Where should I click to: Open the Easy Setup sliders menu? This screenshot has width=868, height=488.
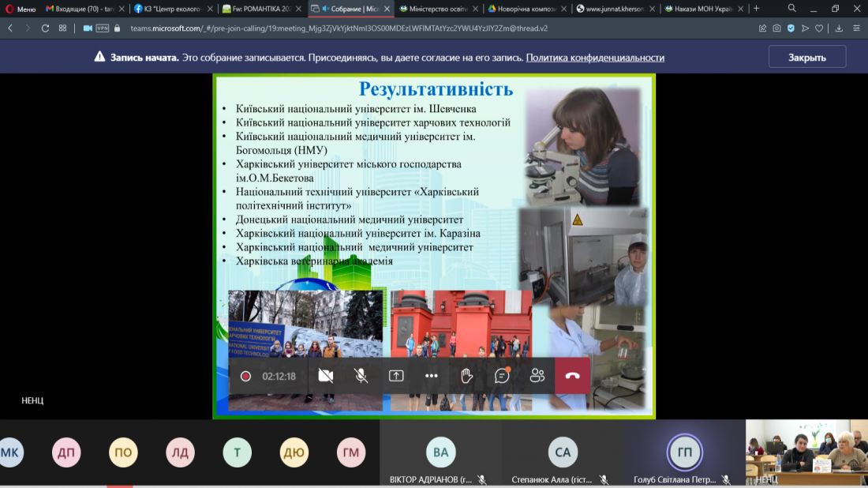coord(856,28)
